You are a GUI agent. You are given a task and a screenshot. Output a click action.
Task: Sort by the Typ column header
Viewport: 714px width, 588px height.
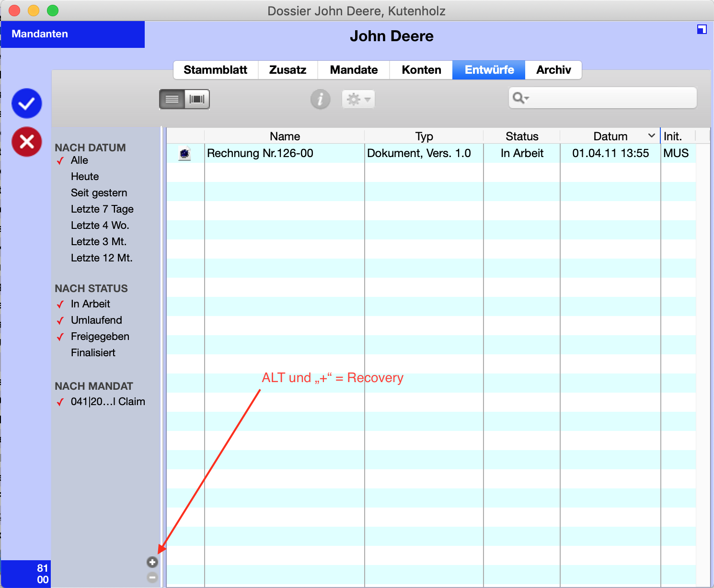pos(424,136)
